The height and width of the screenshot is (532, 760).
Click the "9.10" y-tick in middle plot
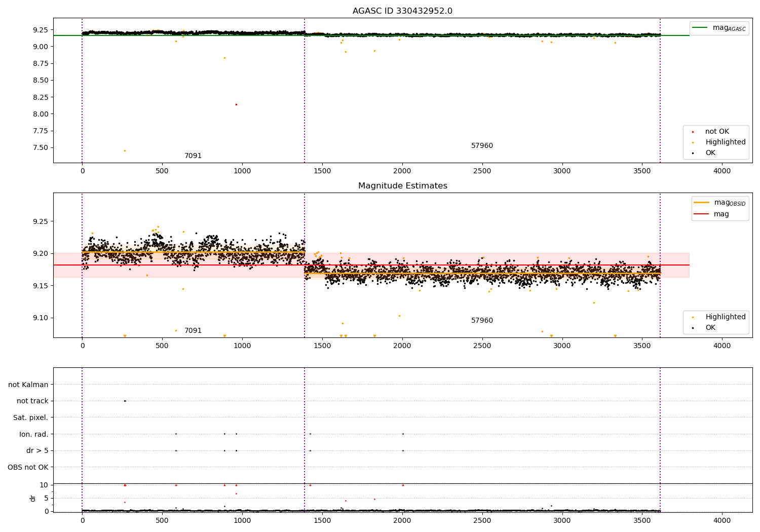(42, 318)
